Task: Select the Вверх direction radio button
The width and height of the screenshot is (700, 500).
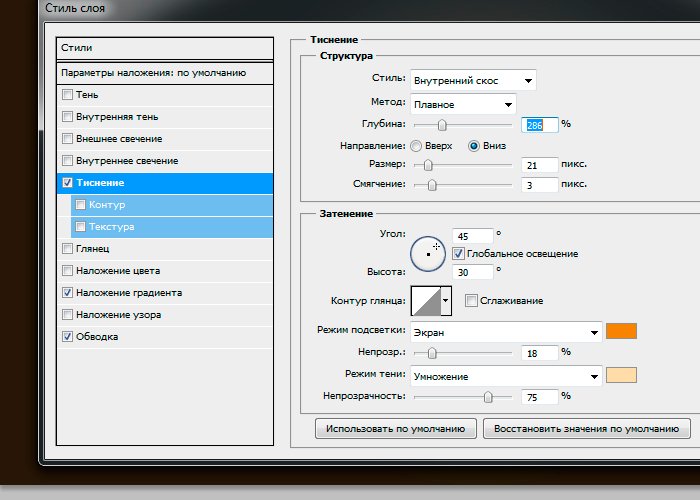Action: [x=415, y=146]
